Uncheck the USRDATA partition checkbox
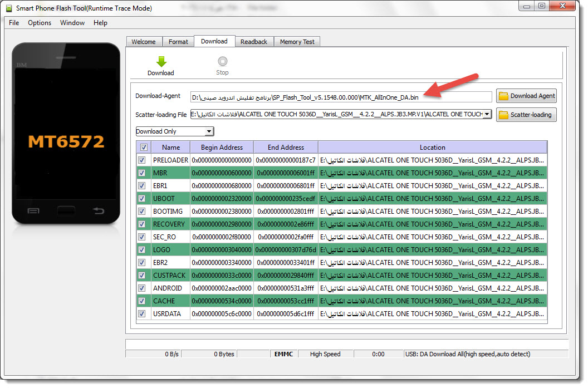The width and height of the screenshot is (588, 388). 142,314
